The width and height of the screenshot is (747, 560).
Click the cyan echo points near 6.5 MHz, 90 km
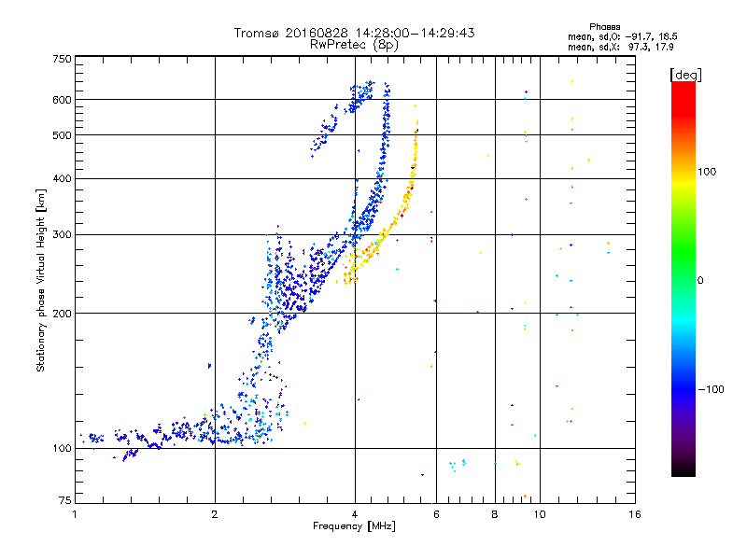[x=458, y=464]
